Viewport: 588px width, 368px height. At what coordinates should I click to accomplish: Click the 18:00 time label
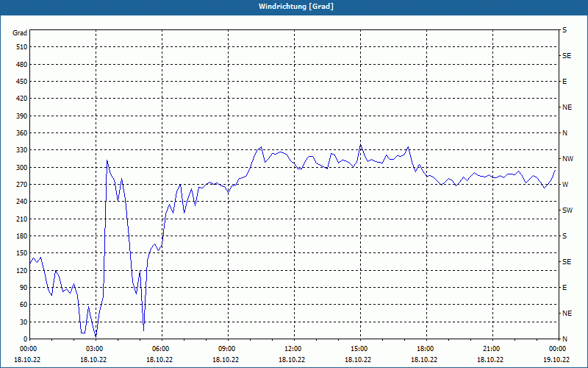pyautogui.click(x=425, y=349)
